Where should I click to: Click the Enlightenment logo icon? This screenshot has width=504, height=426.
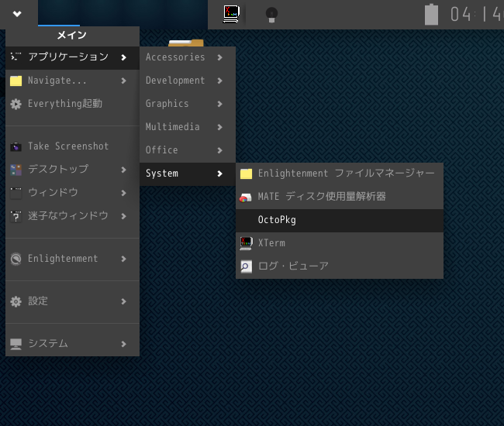pyautogui.click(x=16, y=259)
